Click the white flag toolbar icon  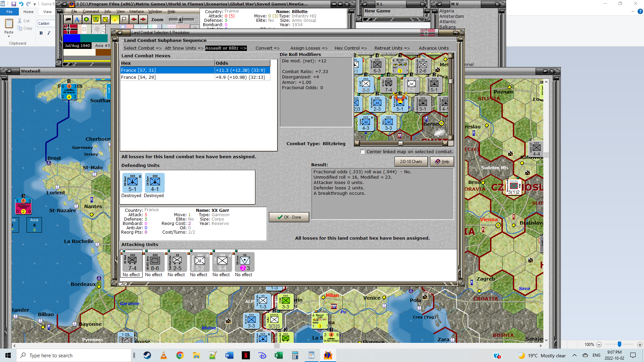tap(124, 19)
